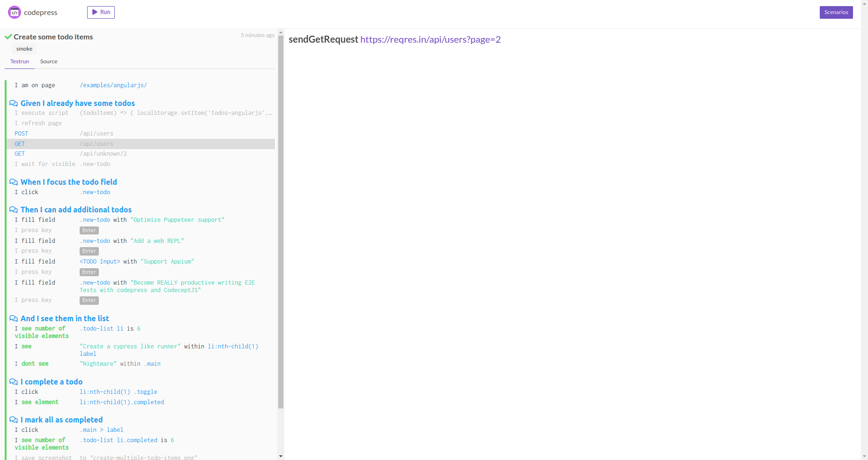Click the speech bubble icon for 'And I see them in the list'
The height and width of the screenshot is (460, 868).
[14, 318]
